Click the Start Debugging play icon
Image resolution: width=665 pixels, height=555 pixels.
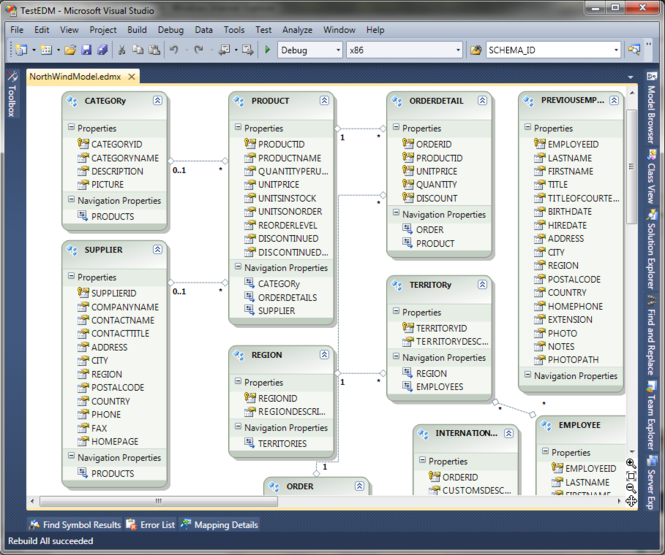pyautogui.click(x=268, y=50)
